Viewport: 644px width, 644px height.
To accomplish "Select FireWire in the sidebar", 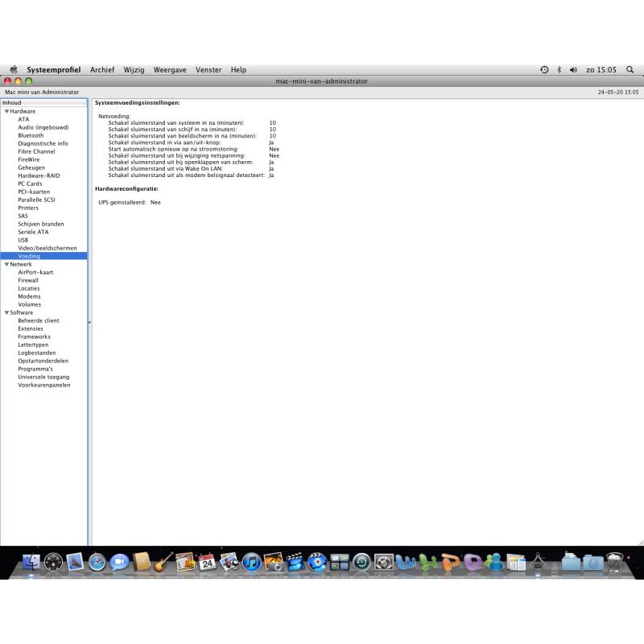I will (x=29, y=159).
